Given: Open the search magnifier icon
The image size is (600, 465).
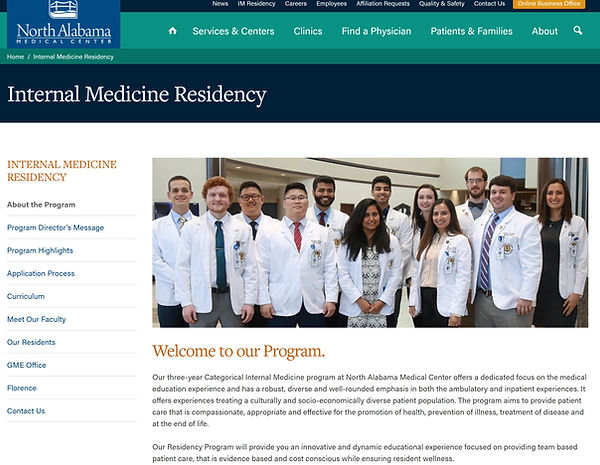Looking at the screenshot, I should point(578,31).
